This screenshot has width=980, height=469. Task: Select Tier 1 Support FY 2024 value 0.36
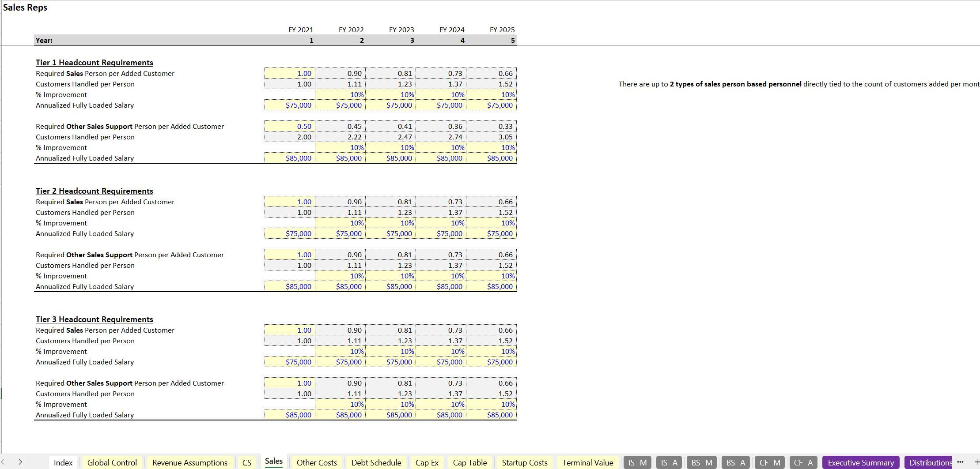click(441, 126)
